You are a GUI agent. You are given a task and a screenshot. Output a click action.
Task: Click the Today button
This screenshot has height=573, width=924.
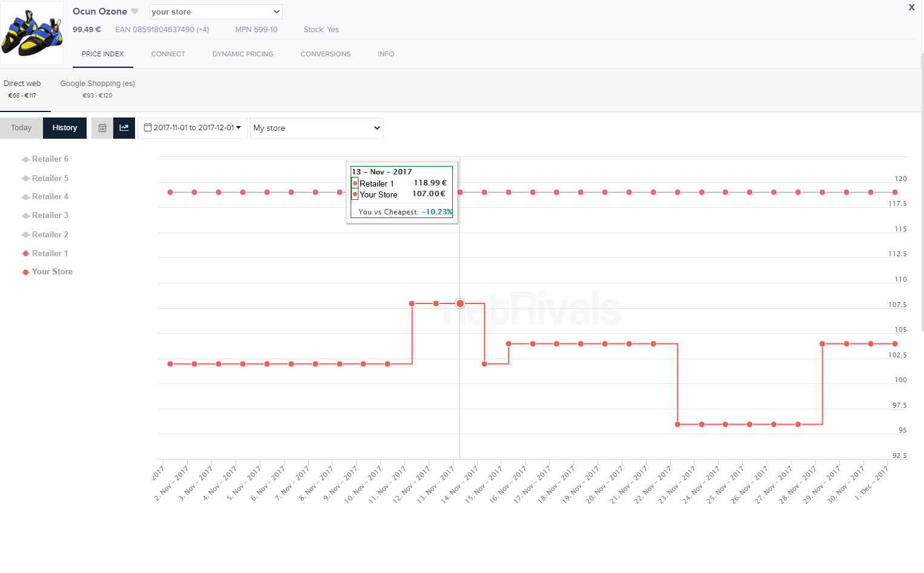[21, 128]
